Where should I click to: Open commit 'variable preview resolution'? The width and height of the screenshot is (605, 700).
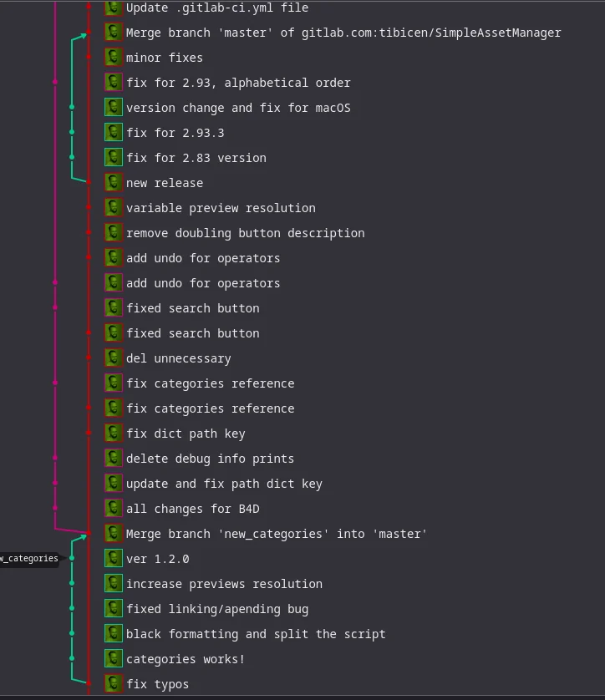click(x=221, y=208)
